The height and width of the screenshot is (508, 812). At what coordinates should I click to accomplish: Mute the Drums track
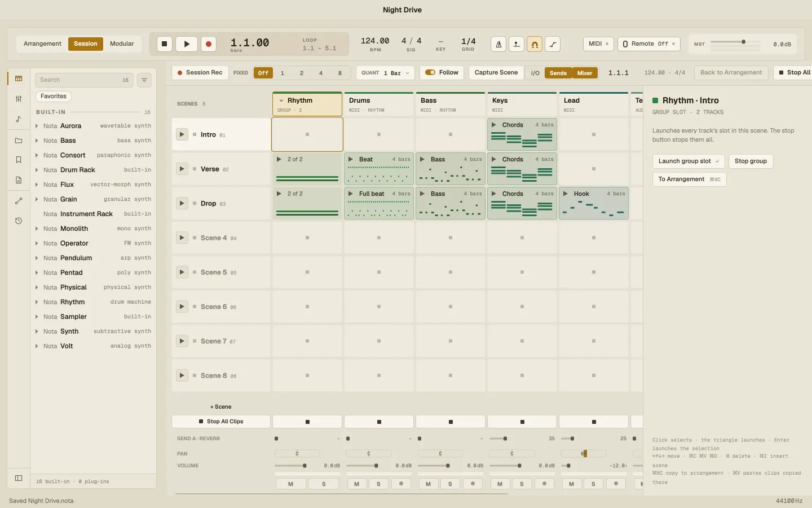[x=356, y=484]
